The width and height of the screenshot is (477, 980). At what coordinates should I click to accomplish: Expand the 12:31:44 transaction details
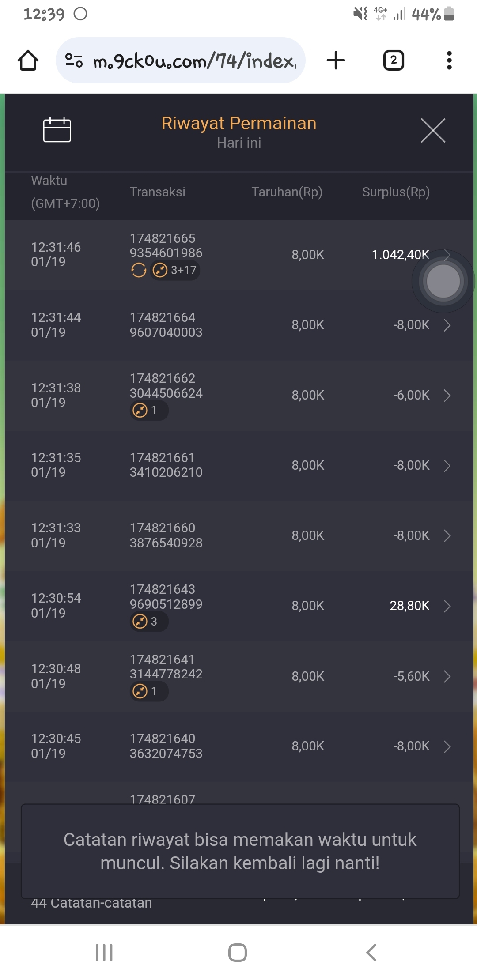tap(447, 325)
